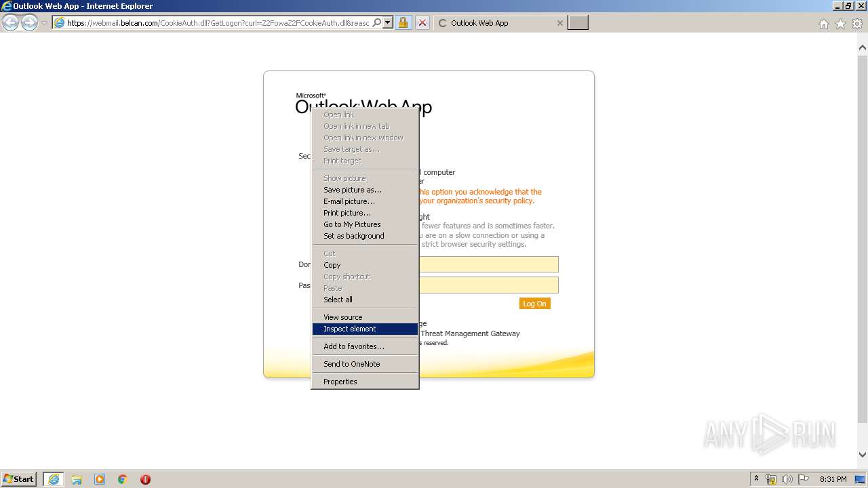Click the 8:31 PM clock
The height and width of the screenshot is (488, 868).
click(x=833, y=479)
